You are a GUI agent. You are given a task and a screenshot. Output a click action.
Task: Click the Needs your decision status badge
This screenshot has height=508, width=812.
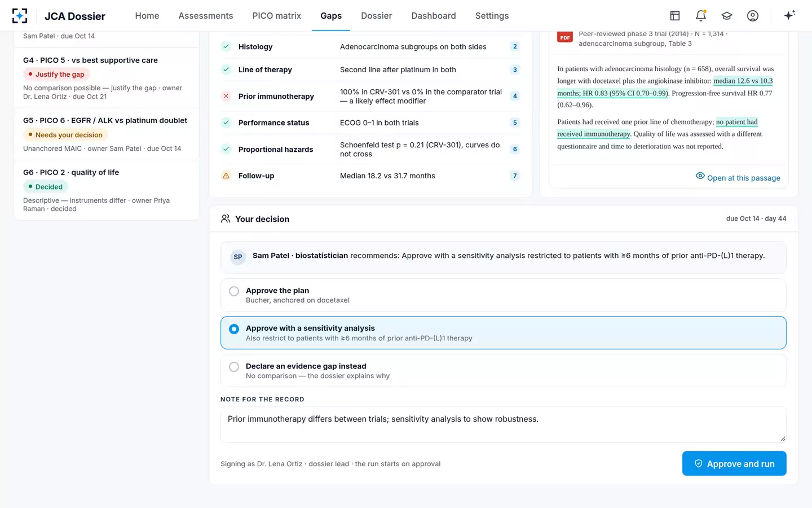[65, 135]
